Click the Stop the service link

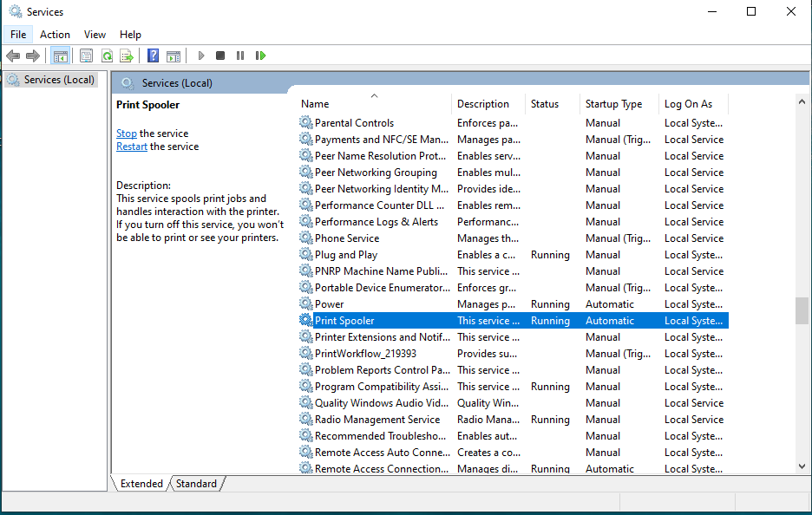tap(127, 134)
